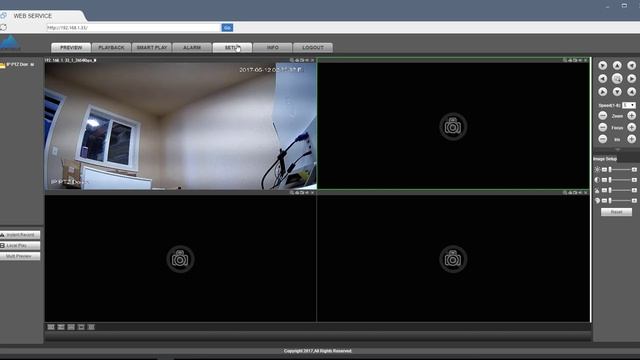This screenshot has height=360, width=640.
Task: Click the blue Go button
Action: 227,28
